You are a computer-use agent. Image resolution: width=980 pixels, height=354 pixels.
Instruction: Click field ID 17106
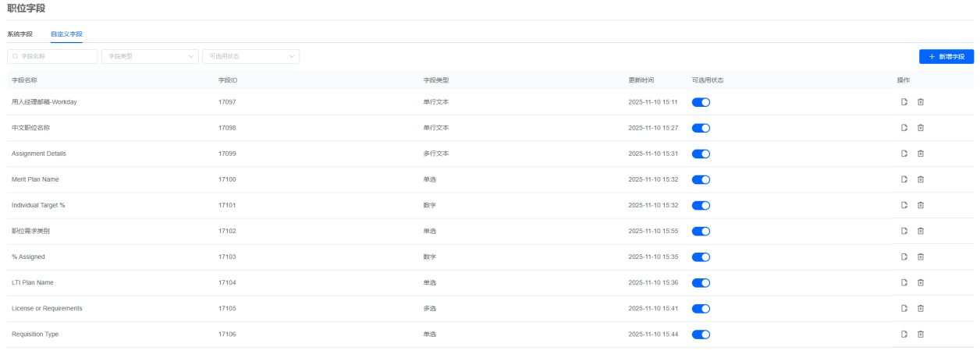coord(227,334)
